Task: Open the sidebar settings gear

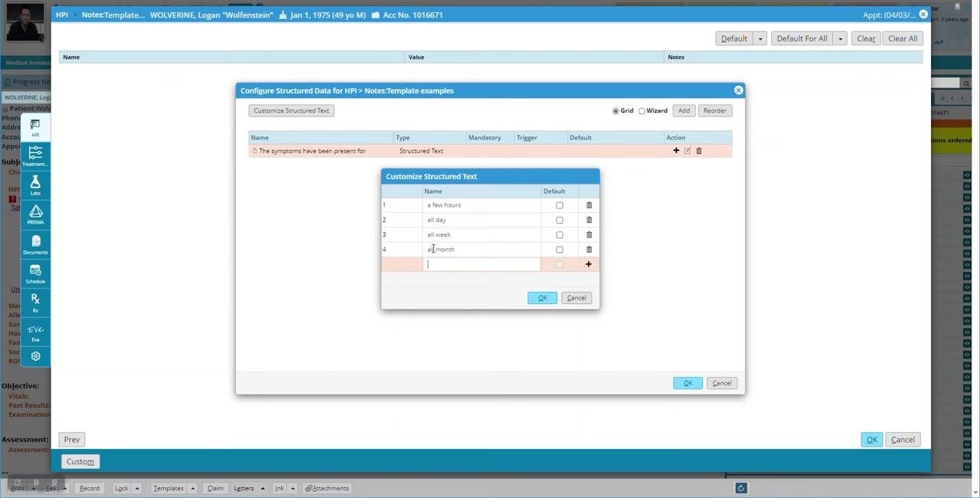Action: 35,356
